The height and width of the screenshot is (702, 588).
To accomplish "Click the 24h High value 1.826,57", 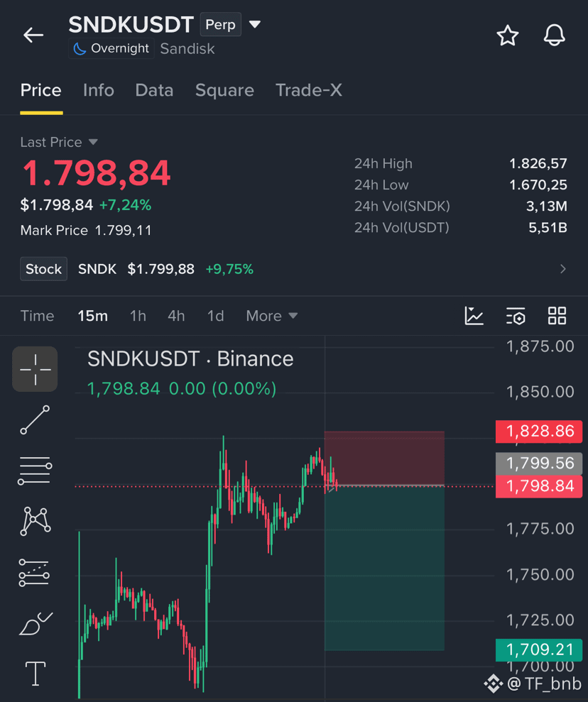I will (538, 163).
